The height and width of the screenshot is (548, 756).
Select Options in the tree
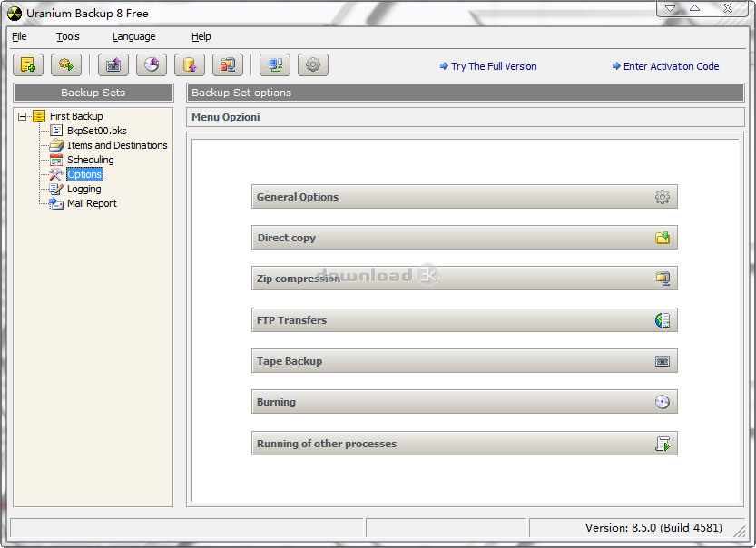(84, 174)
